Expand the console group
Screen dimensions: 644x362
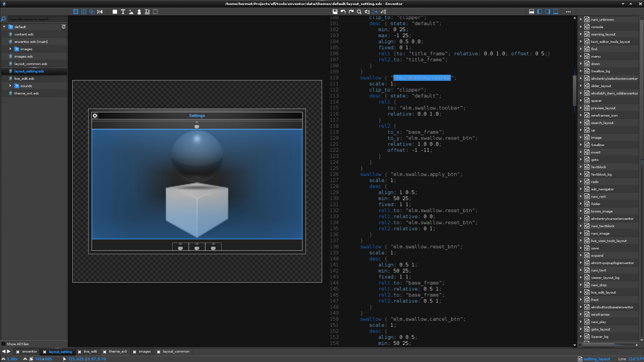pos(581,27)
